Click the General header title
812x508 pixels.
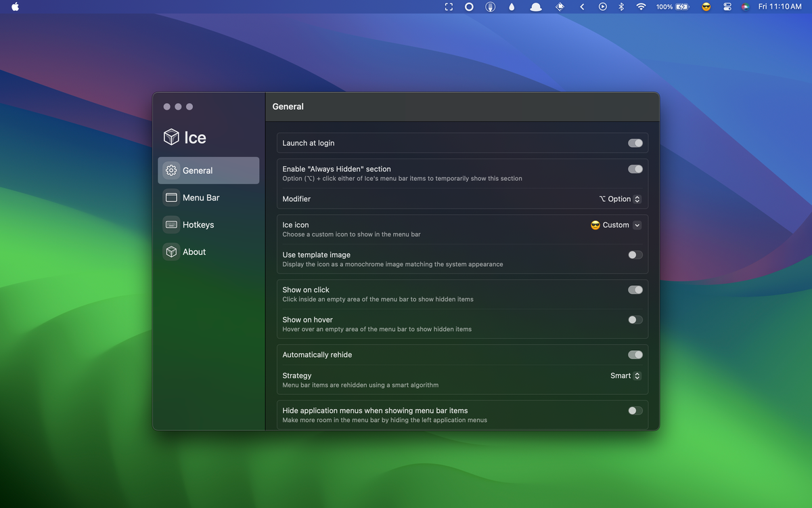click(x=288, y=106)
